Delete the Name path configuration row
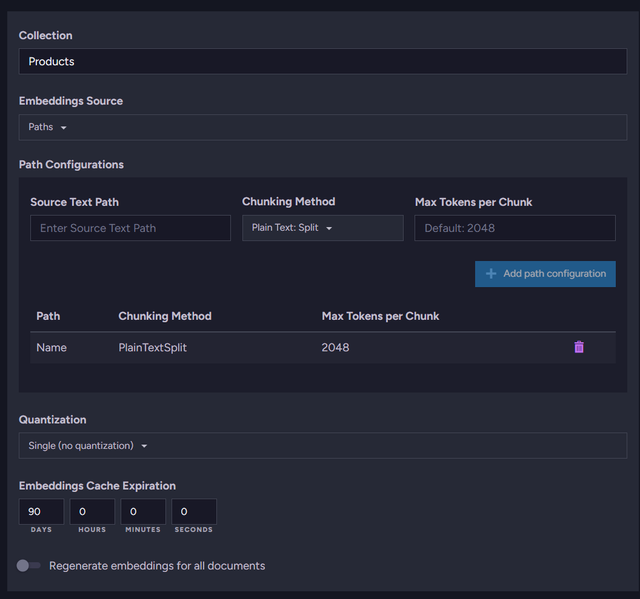Screen dimensions: 640x599 [578, 347]
